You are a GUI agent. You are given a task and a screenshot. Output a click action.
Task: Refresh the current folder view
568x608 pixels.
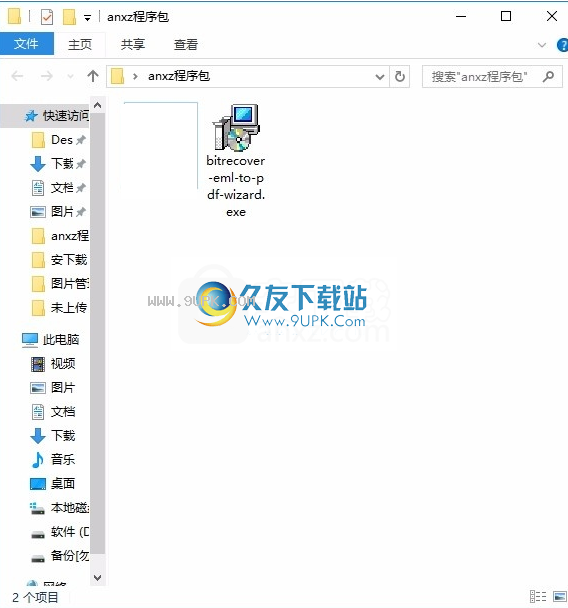[x=400, y=77]
